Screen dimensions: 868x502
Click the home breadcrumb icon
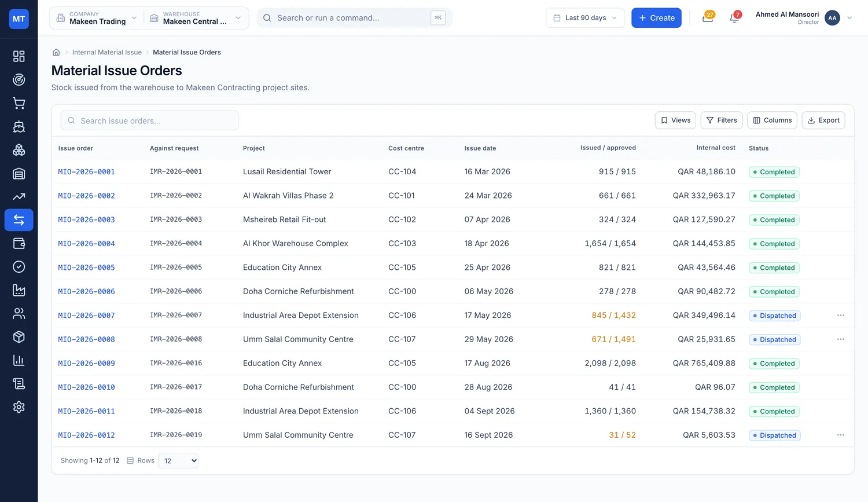click(56, 52)
